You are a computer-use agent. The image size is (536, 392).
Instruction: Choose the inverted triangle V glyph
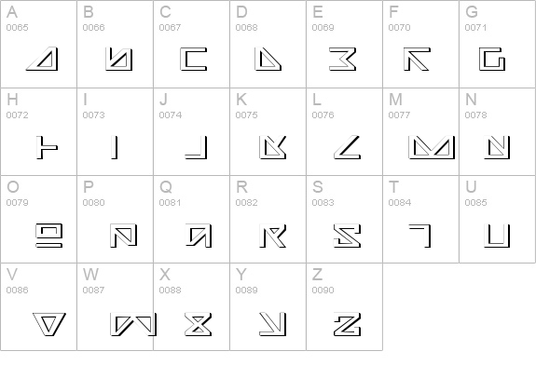point(49,324)
